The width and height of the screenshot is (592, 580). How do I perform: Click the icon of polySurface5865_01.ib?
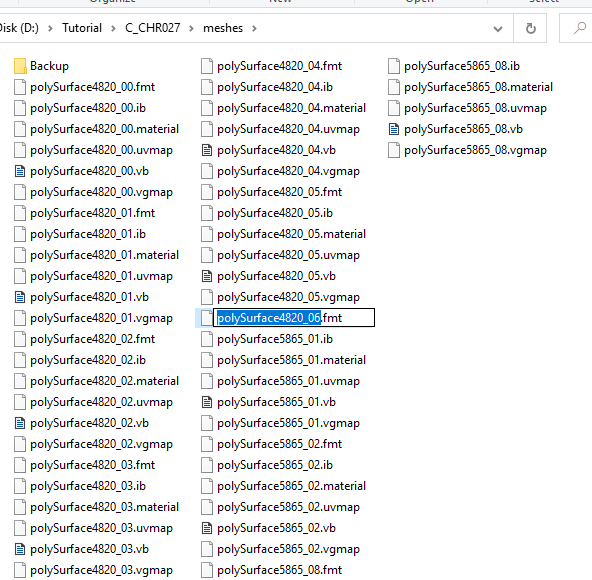tap(207, 339)
